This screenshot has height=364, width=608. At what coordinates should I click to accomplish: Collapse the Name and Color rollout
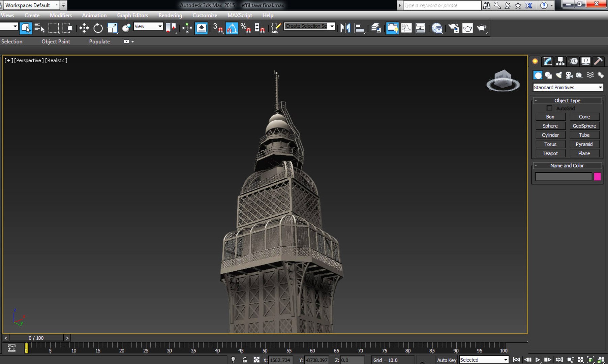coord(567,165)
